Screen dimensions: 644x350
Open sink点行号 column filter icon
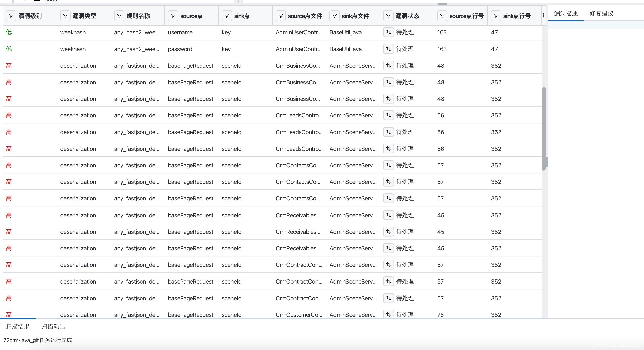(x=496, y=16)
